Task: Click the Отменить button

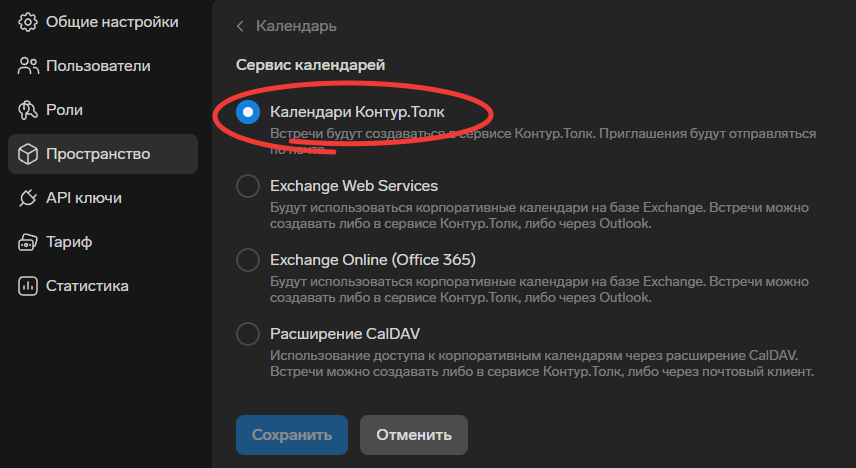Action: coord(414,435)
